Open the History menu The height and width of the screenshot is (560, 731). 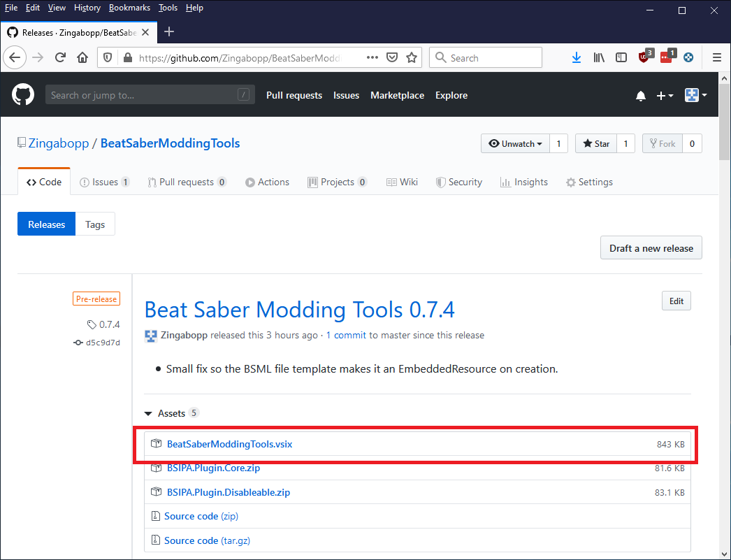point(87,8)
